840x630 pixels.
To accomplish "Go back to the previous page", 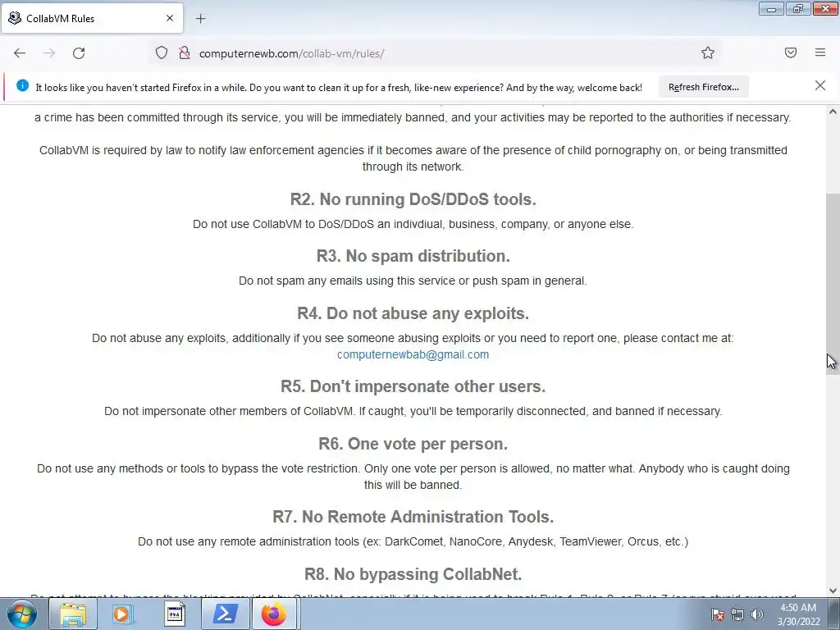I will (x=20, y=53).
